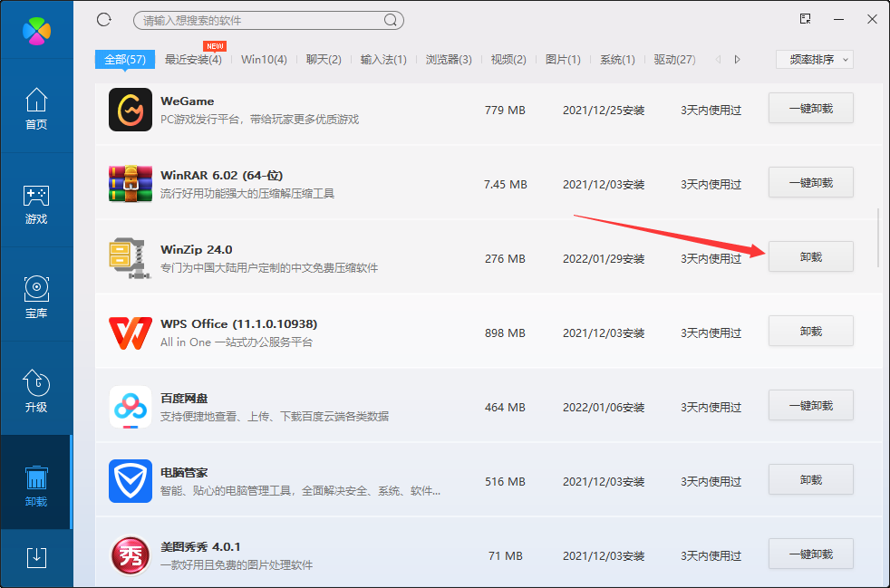This screenshot has height=588, width=890.
Task: Open the 宝库 software library section
Action: (x=36, y=297)
